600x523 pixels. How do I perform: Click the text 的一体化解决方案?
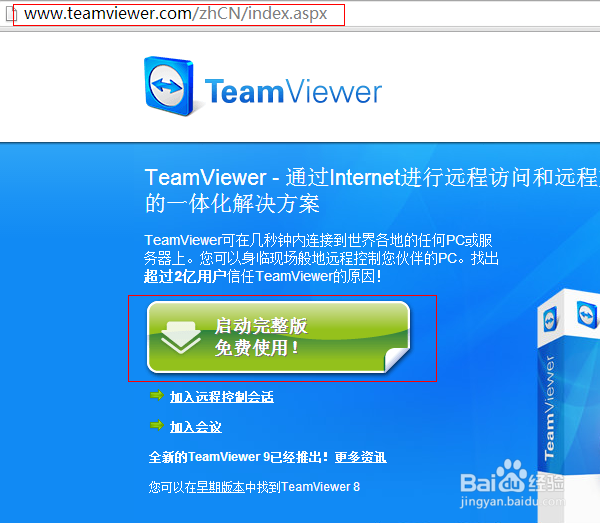232,203
